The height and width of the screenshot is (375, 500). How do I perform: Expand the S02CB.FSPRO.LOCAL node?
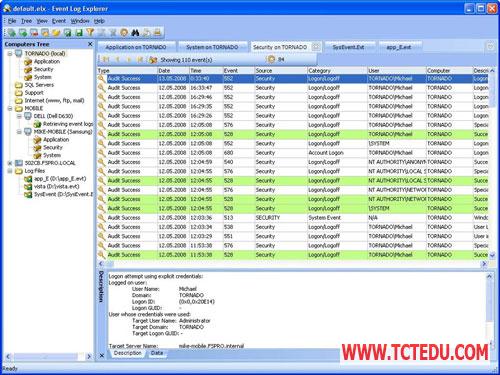10,163
